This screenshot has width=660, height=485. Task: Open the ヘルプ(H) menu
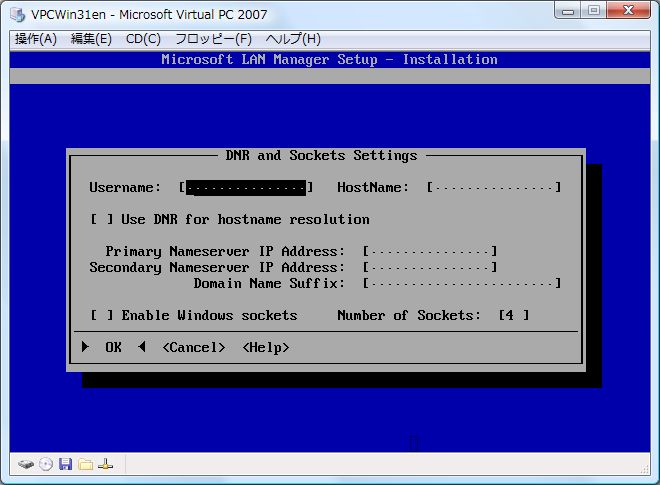293,39
